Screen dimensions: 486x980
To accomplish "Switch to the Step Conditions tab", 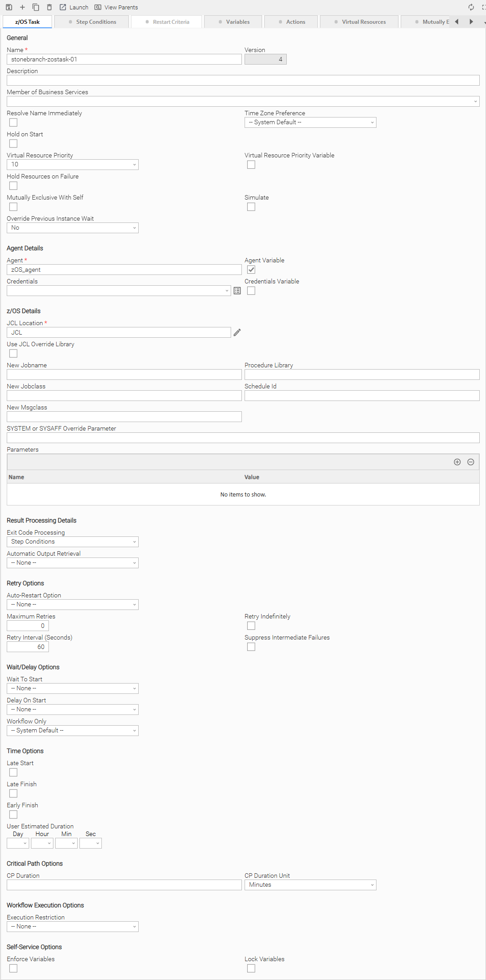I will pyautogui.click(x=92, y=22).
